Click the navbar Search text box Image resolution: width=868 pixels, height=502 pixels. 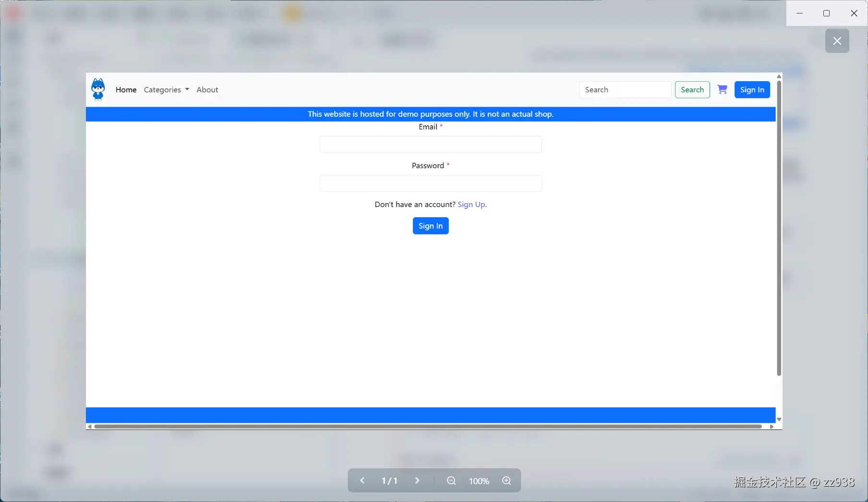[625, 90]
